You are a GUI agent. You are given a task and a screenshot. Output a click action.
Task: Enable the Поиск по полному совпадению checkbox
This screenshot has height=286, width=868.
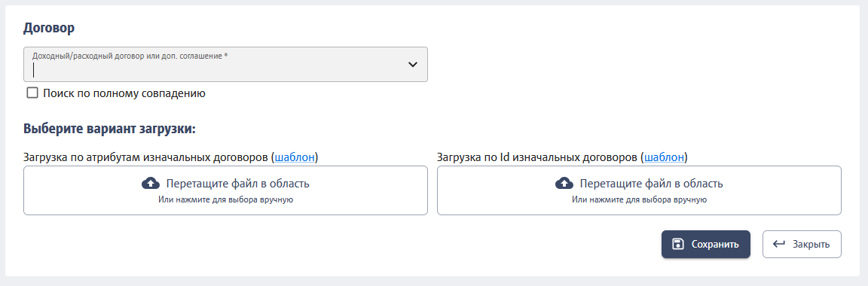[x=32, y=93]
